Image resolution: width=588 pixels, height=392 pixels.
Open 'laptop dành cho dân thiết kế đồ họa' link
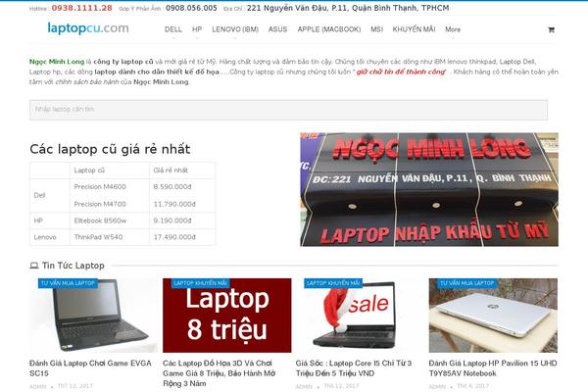[x=157, y=72]
